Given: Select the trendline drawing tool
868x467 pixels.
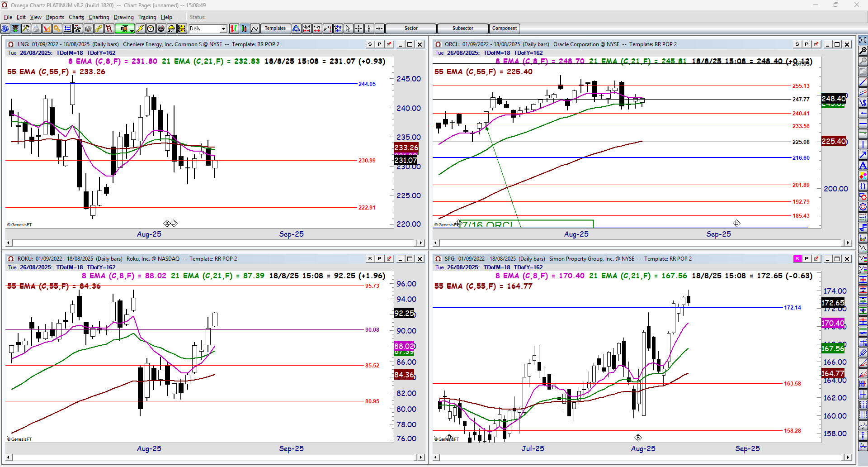Looking at the screenshot, I should (x=863, y=82).
